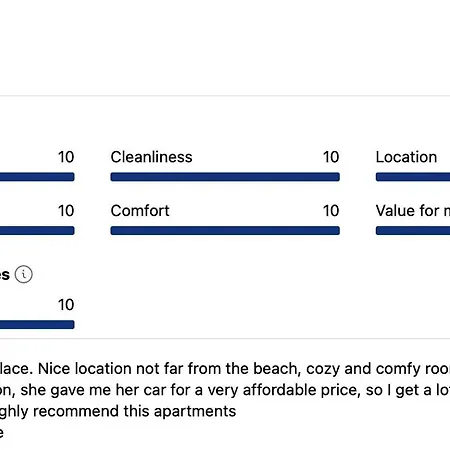Click the second-row left score of 10
Screen dimensions: 450x450
point(66,211)
